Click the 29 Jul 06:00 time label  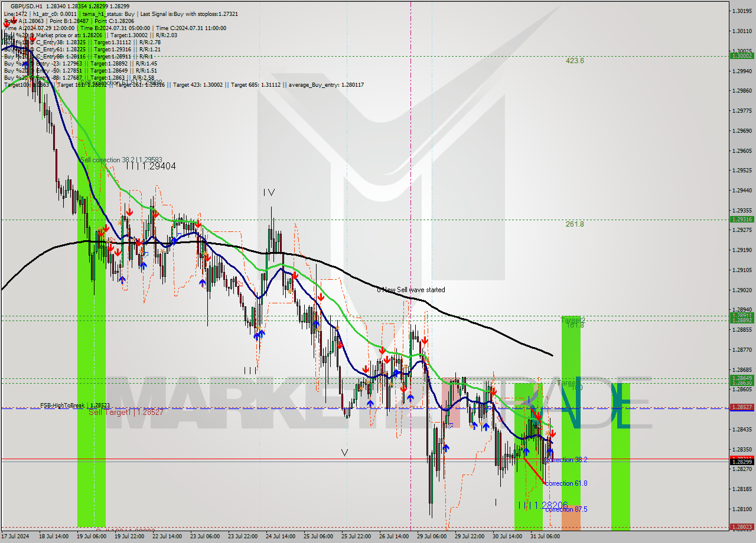(x=432, y=537)
